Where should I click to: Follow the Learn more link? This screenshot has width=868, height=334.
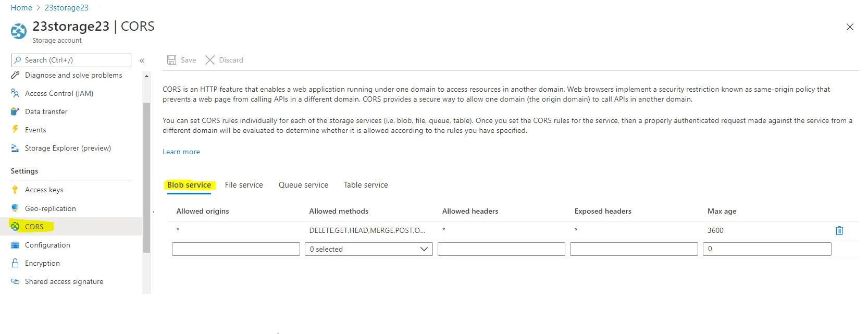click(x=181, y=152)
